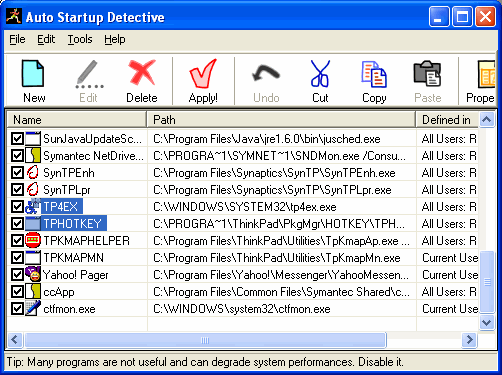Select the TPKMAPHELPER name text
The width and height of the screenshot is (502, 375).
[86, 240]
